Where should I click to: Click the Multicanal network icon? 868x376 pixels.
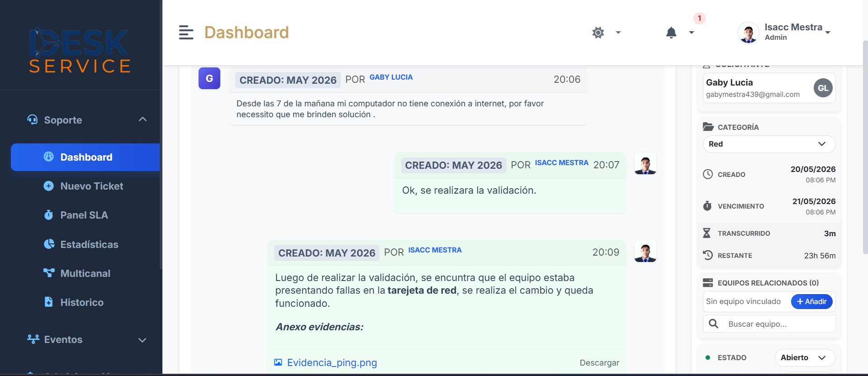coord(48,273)
